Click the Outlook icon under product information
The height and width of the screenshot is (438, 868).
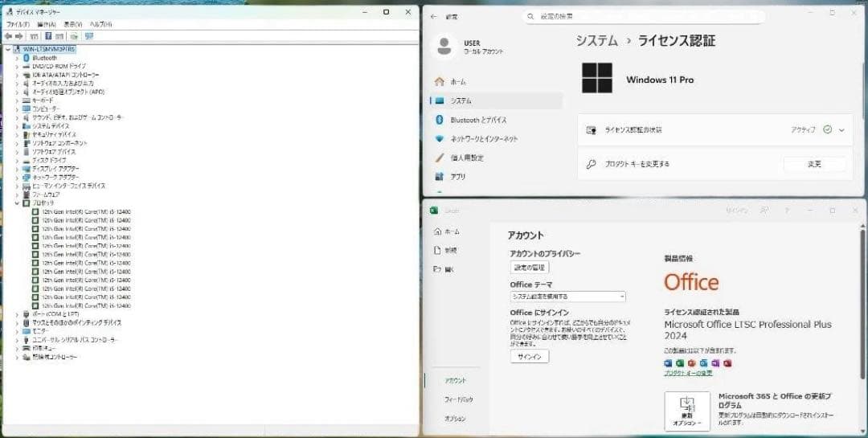[703, 363]
